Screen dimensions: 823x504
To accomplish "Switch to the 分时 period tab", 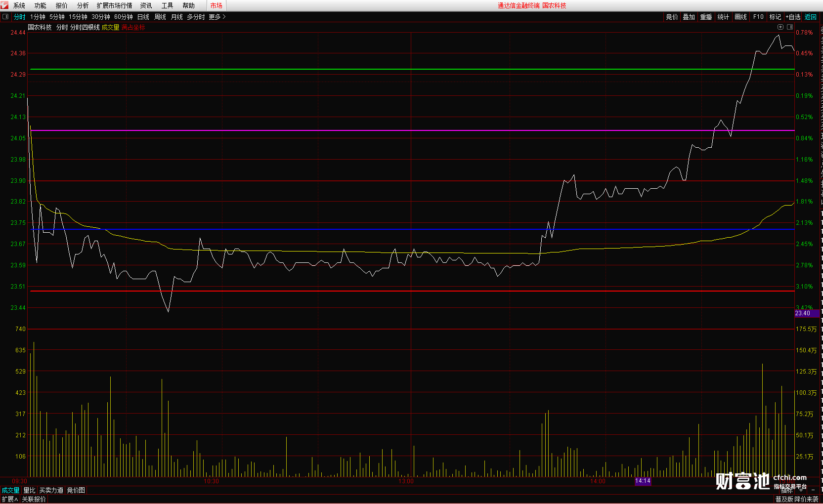I will pos(20,17).
